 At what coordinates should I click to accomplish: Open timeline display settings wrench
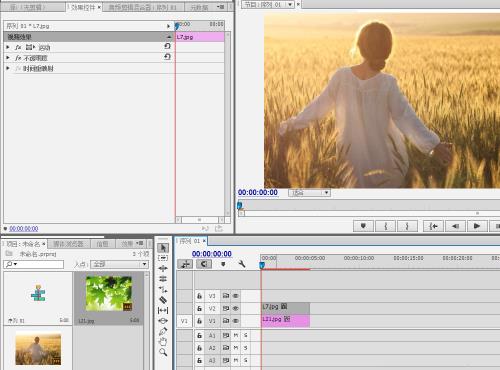(242, 264)
